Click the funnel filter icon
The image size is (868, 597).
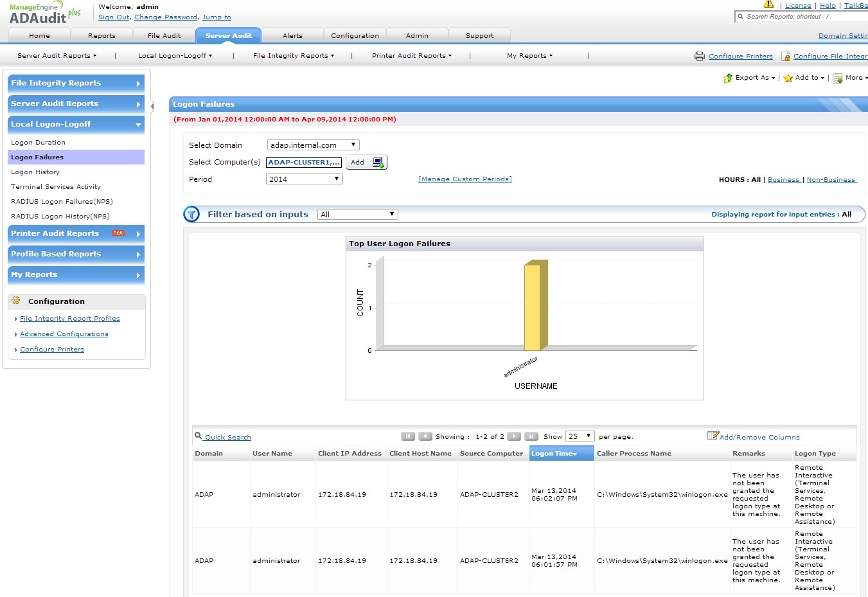[x=191, y=215]
